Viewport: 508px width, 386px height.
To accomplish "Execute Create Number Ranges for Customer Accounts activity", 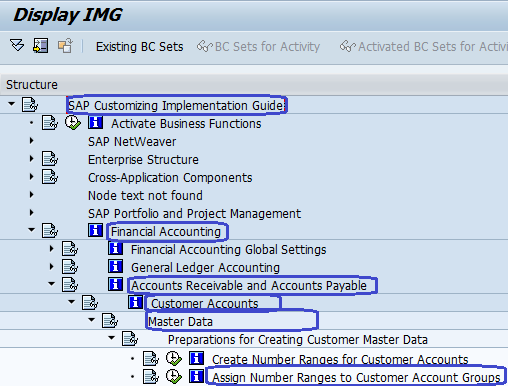I will click(x=174, y=359).
